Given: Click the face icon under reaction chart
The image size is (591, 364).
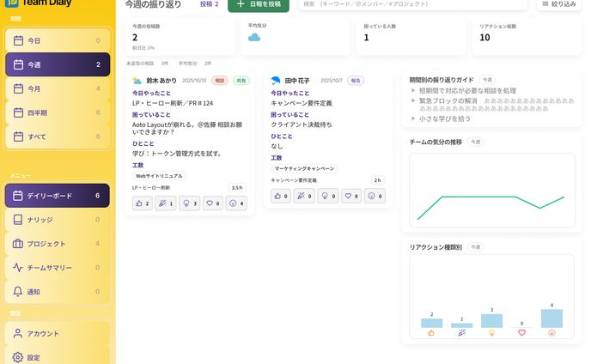Looking at the screenshot, I should pos(551,333).
